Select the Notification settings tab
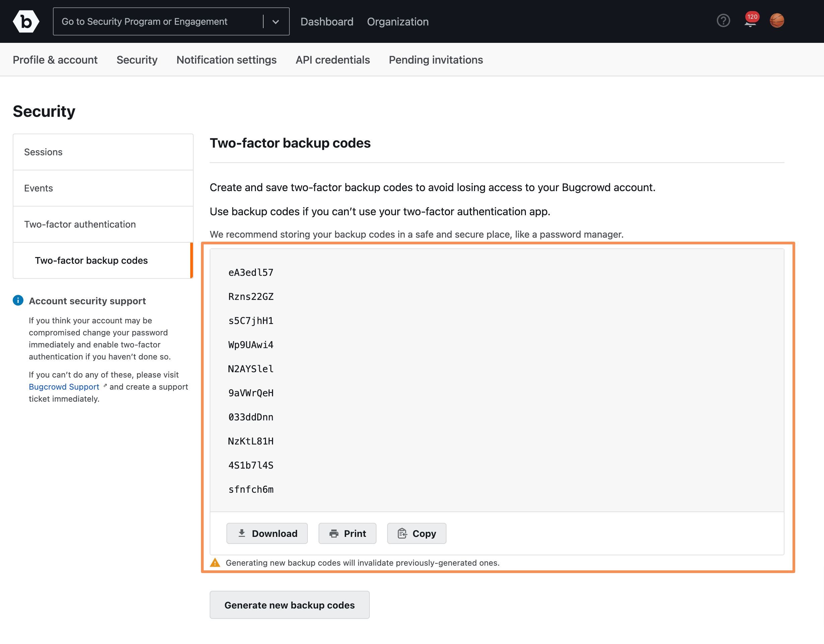The height and width of the screenshot is (644, 824). pos(227,60)
